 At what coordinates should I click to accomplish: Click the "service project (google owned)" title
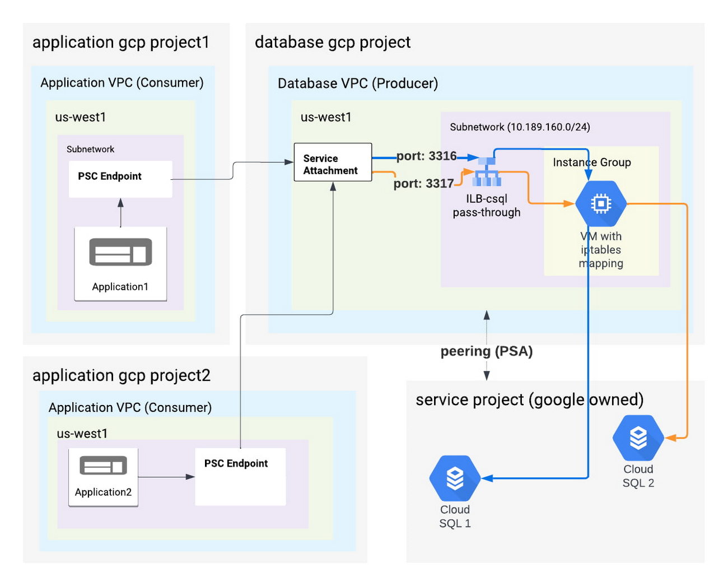click(530, 400)
